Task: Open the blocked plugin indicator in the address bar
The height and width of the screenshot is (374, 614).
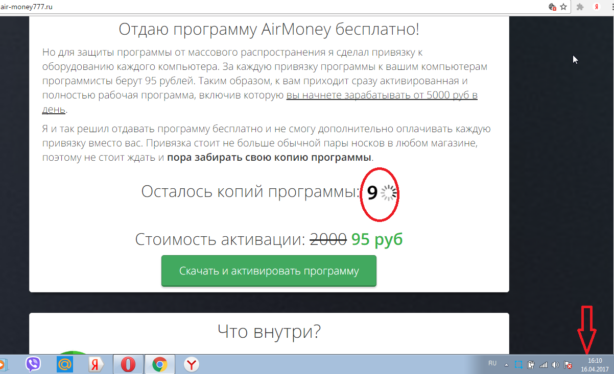Action: click(552, 7)
